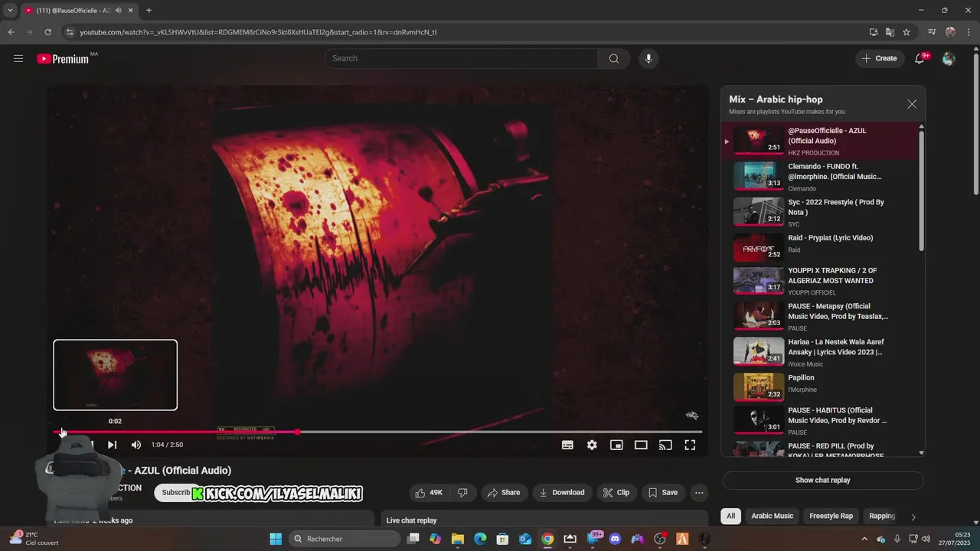Select the All filter chip
Screen dimensions: 980x551
point(730,516)
